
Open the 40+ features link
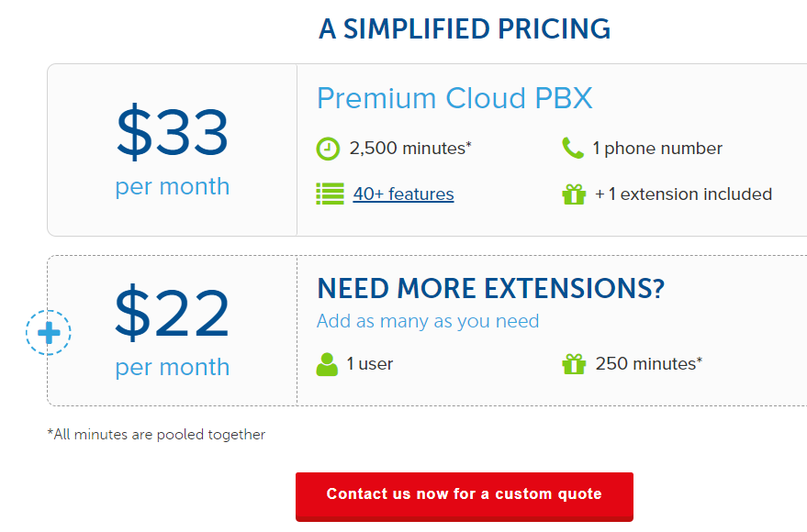404,194
